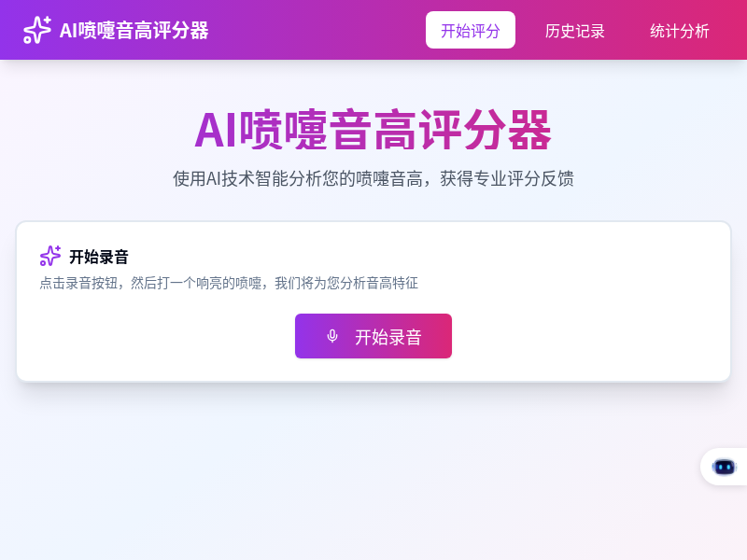Open the 统计分析 section
The width and height of the screenshot is (747, 560).
[679, 31]
